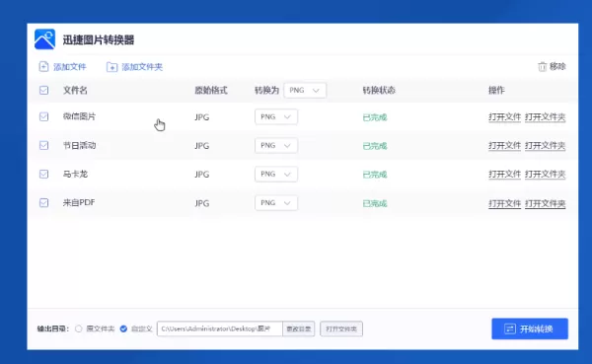Screen dimensions: 592x364
Task: Click JPG format cell in 马卡龙 row
Action: (202, 175)
